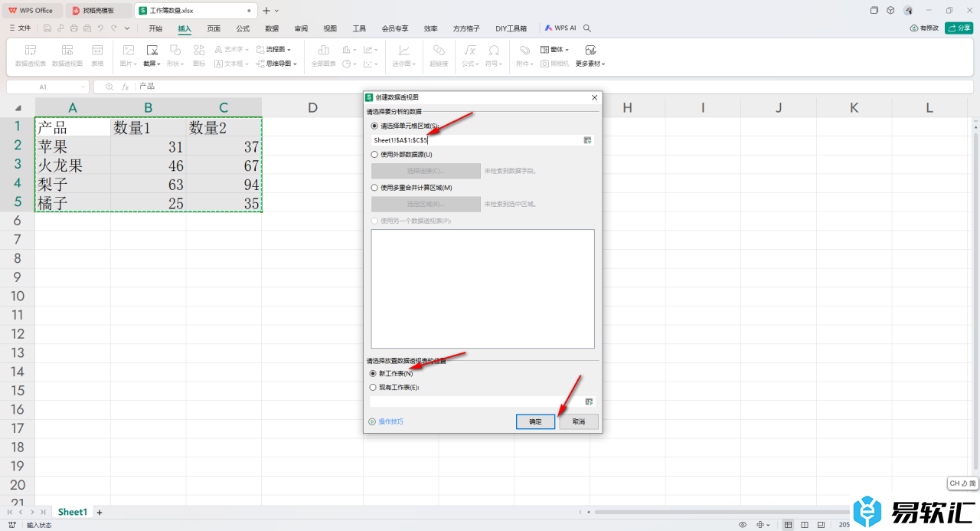The width and height of the screenshot is (980, 531).
Task: Open the 页面 (Page) ribbon tab
Action: point(214,28)
